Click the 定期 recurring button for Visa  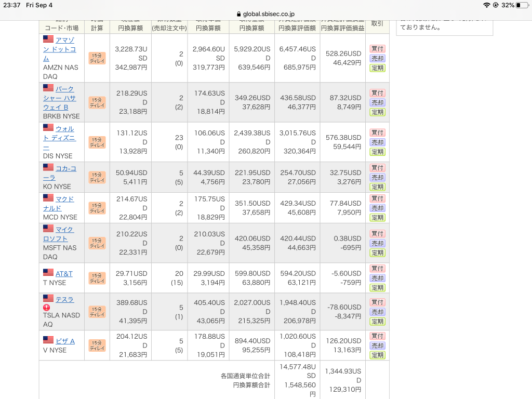pos(377,355)
